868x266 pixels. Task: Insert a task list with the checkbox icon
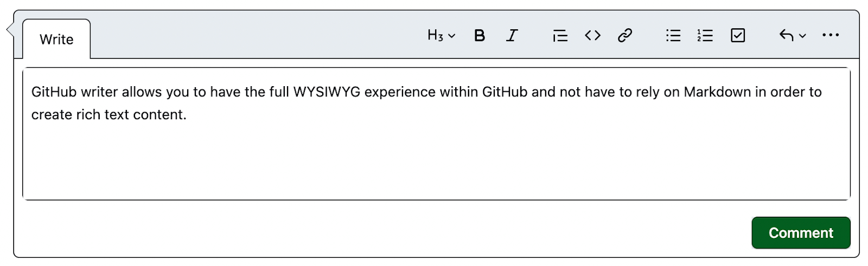click(x=738, y=36)
